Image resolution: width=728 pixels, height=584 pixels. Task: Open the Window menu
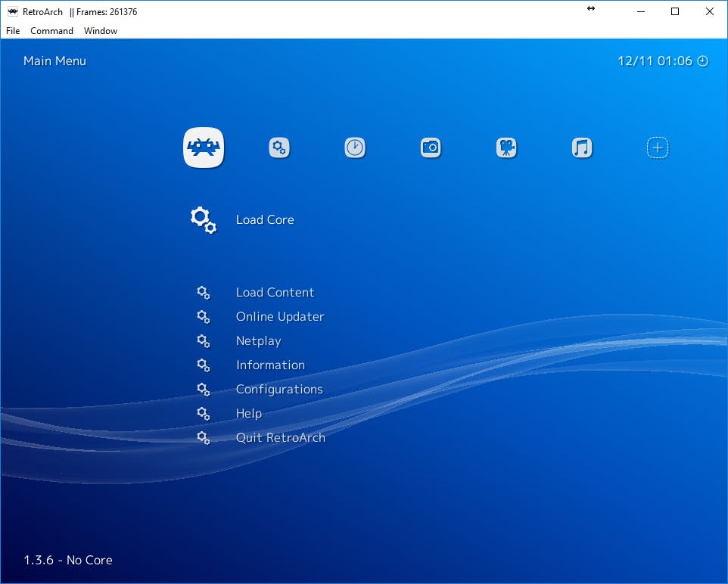pos(101,31)
